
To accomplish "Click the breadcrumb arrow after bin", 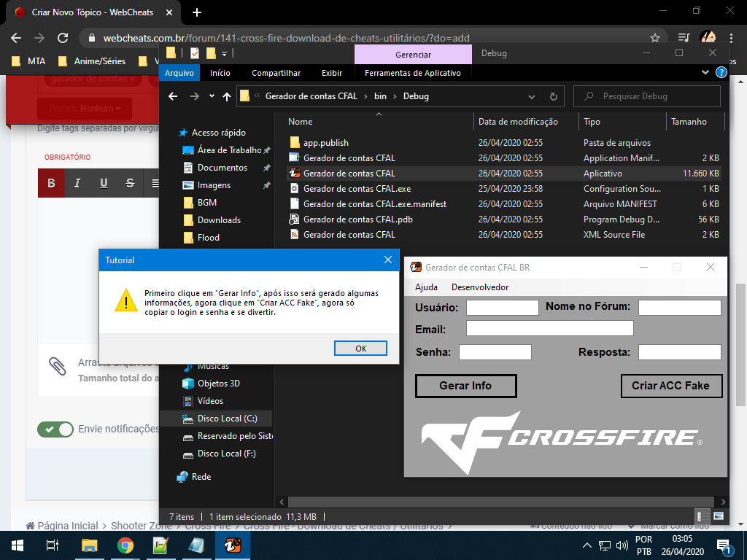I will click(395, 96).
